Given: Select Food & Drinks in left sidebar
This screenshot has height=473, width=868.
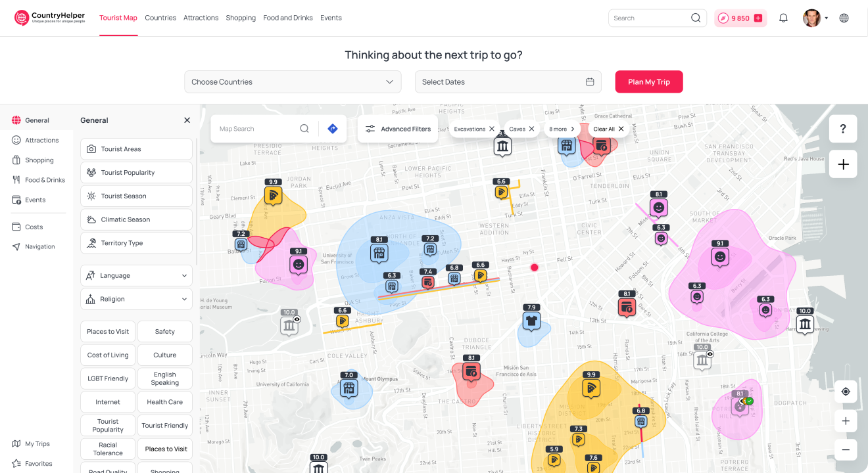Looking at the screenshot, I should point(45,180).
